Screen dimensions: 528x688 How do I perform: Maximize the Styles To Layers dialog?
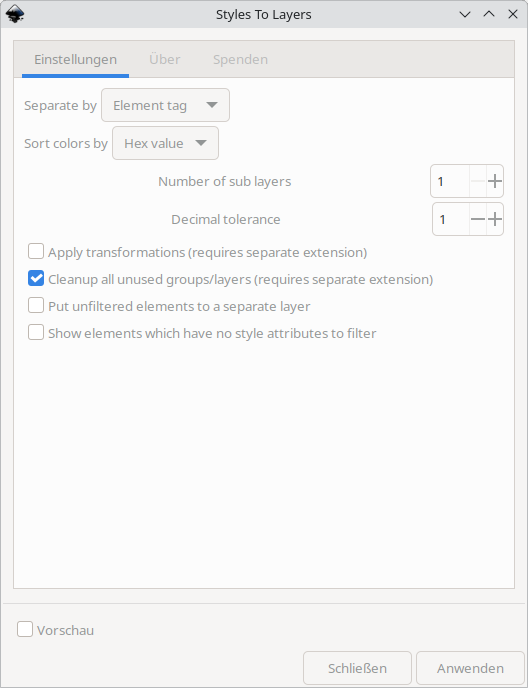489,14
